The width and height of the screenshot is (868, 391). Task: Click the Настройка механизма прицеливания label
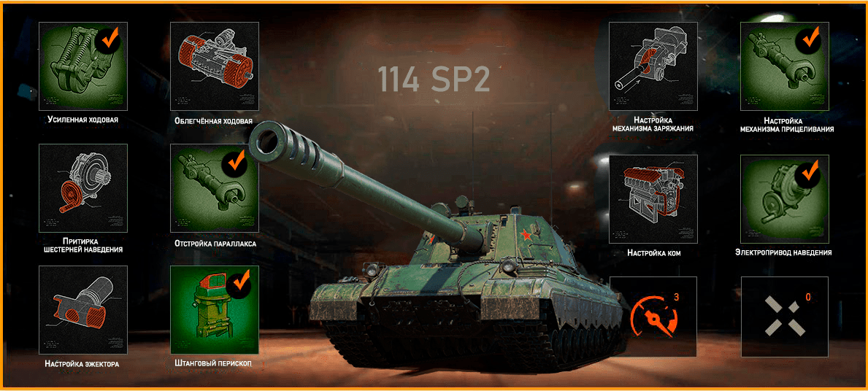pos(787,125)
